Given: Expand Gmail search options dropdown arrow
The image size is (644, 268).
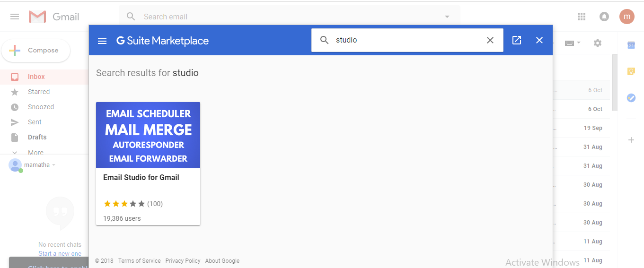Looking at the screenshot, I should pyautogui.click(x=447, y=17).
